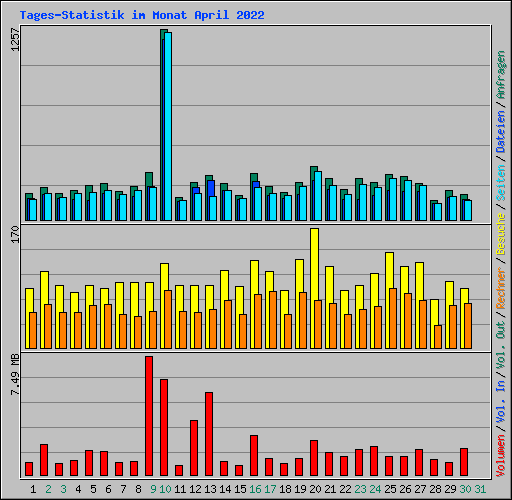
Task: Click the orange 'Rechner' legend label
Action: click(x=501, y=288)
